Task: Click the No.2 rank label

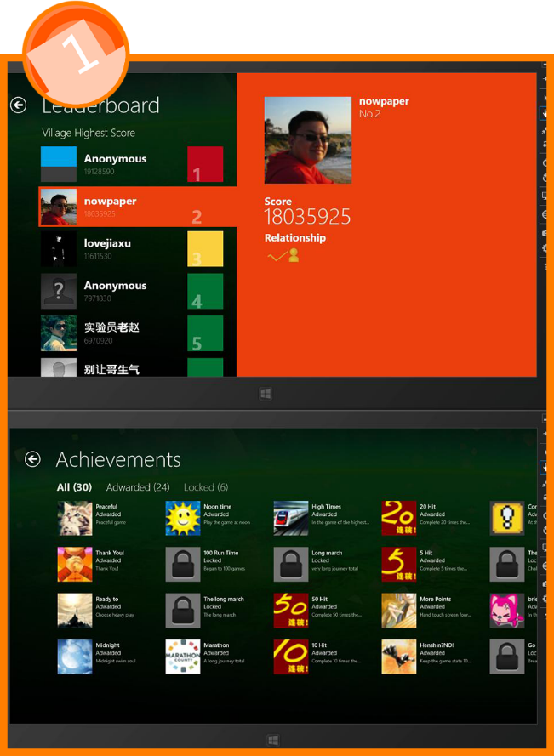Action: click(x=369, y=114)
